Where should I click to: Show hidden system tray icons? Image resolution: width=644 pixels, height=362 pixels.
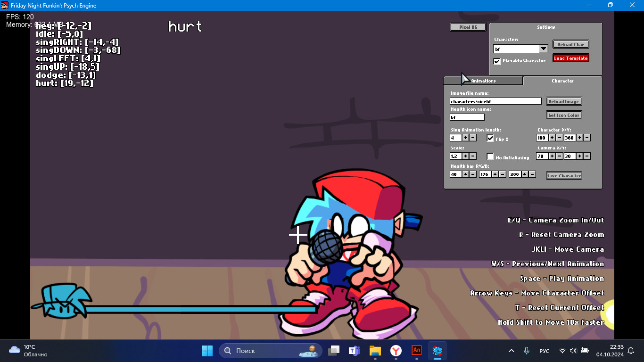pos(512,351)
